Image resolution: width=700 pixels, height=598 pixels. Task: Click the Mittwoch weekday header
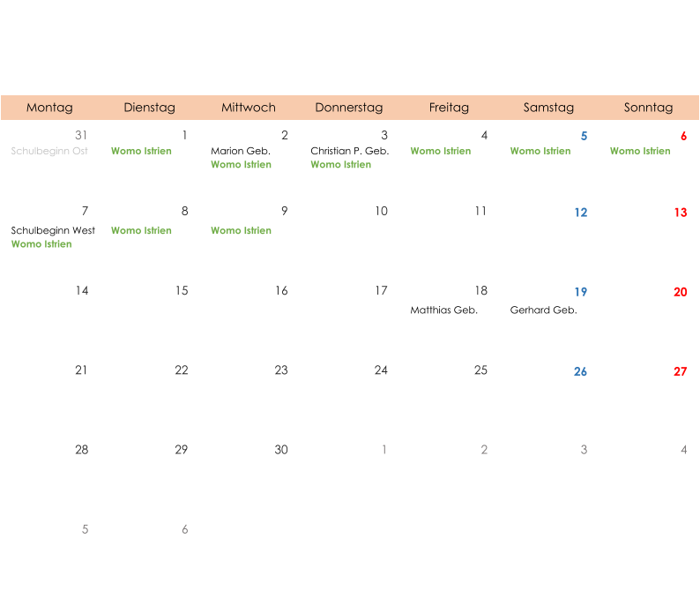coord(249,108)
